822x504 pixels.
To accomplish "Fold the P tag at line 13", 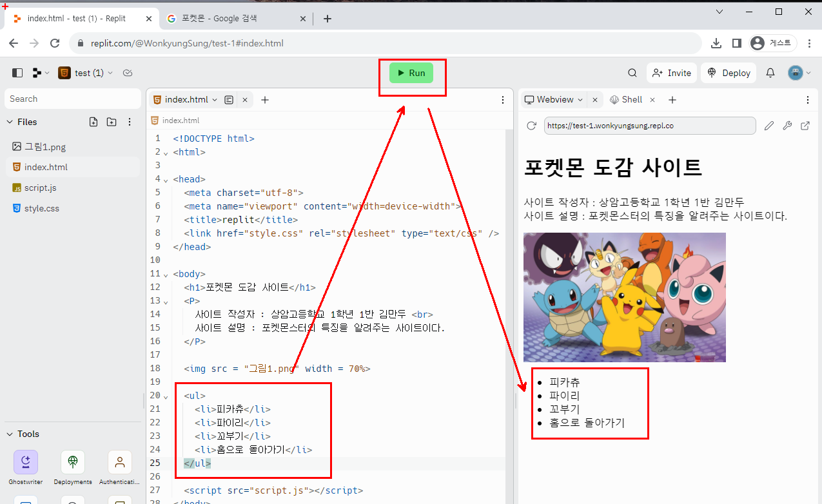I will coord(166,302).
